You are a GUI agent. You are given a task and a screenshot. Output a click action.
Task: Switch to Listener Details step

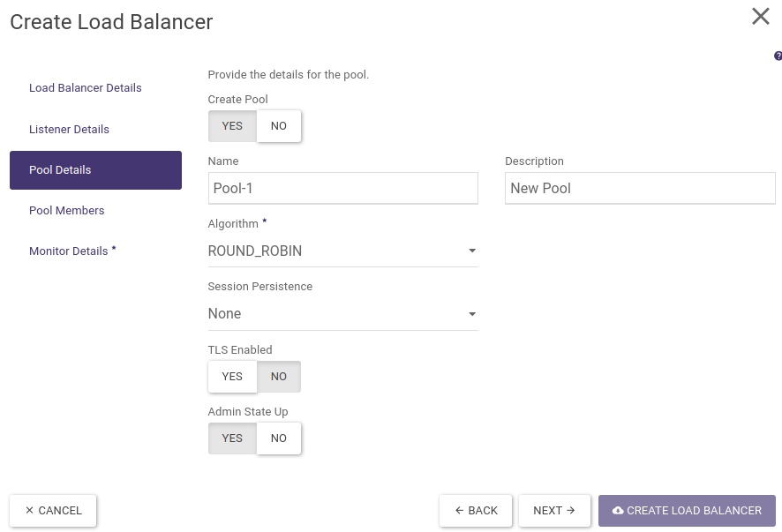(70, 130)
